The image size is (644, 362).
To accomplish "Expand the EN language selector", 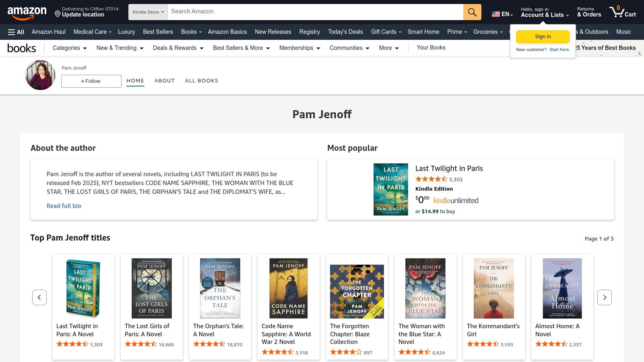I will click(x=502, y=14).
